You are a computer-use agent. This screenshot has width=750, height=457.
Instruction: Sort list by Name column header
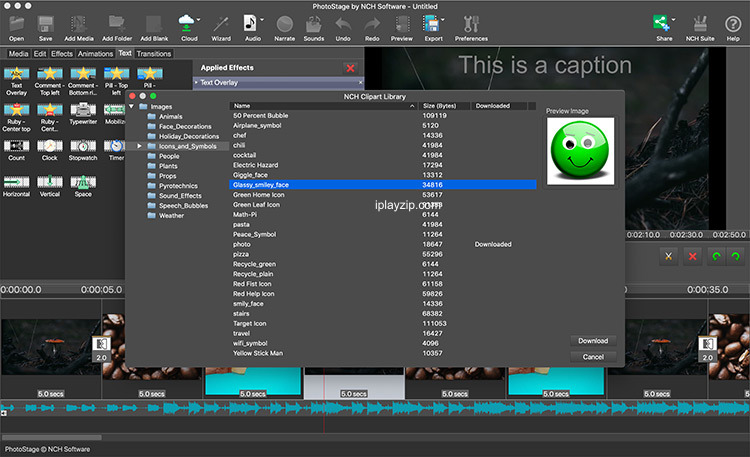tap(323, 106)
